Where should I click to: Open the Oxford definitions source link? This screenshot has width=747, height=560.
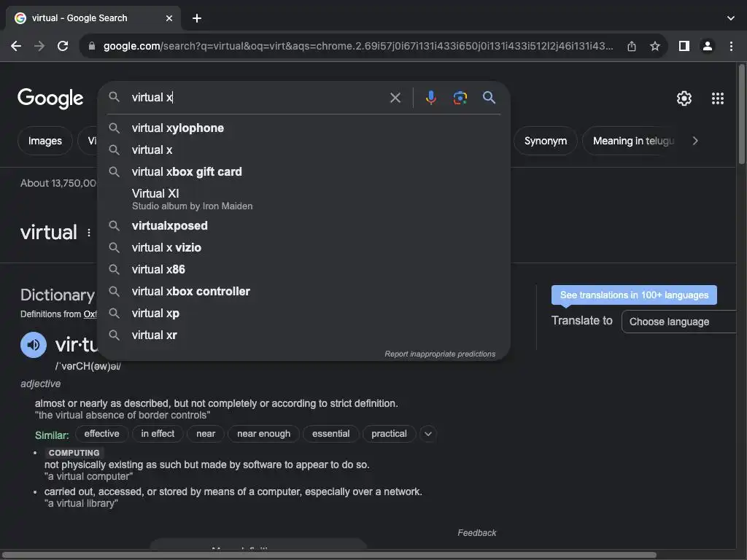90,314
